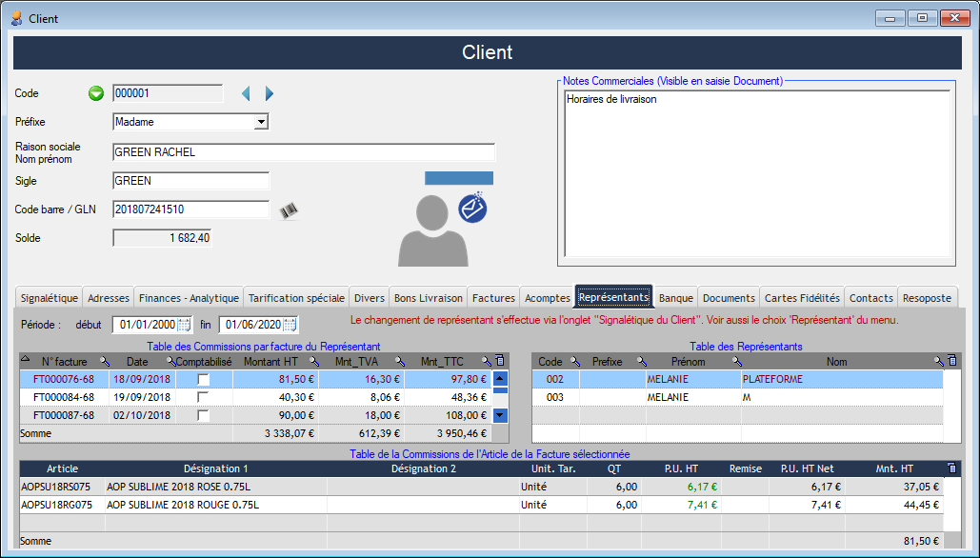Tick Comptabilisé checkbox for FT000084-68
Image resolution: width=980 pixels, height=558 pixels.
pos(203,397)
